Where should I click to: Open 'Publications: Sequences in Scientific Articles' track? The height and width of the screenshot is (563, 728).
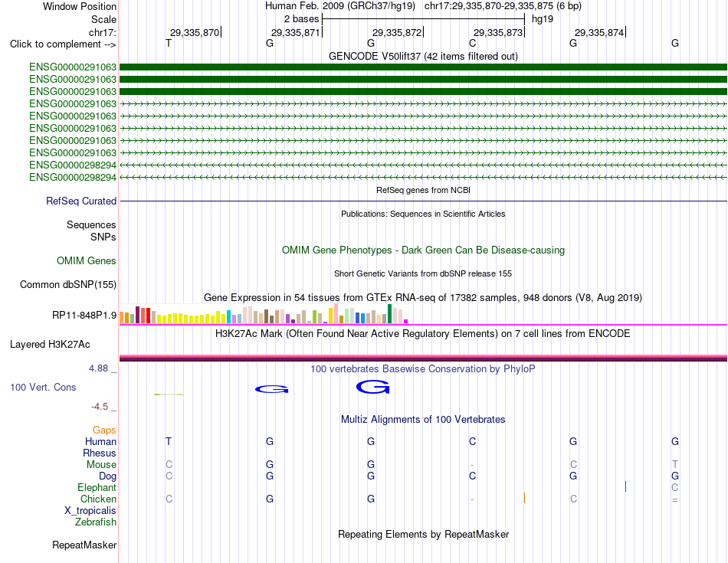(423, 214)
